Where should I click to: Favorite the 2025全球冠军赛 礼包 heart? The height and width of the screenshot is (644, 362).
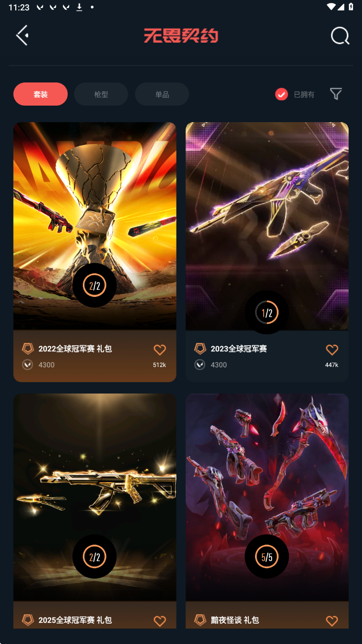pyautogui.click(x=160, y=621)
